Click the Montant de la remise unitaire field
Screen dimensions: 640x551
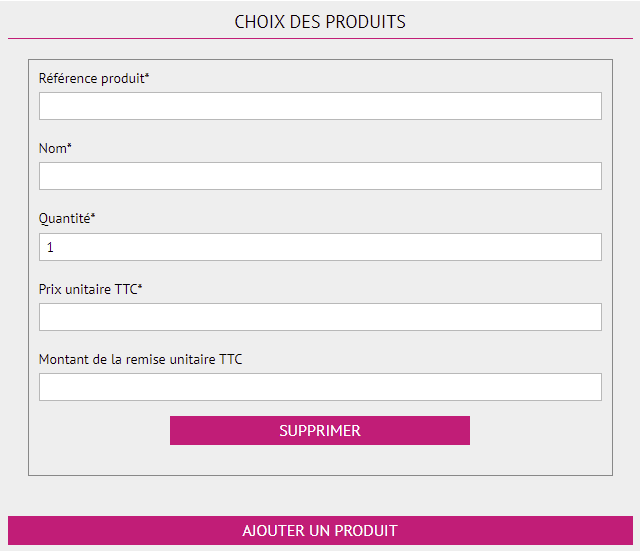pyautogui.click(x=320, y=387)
